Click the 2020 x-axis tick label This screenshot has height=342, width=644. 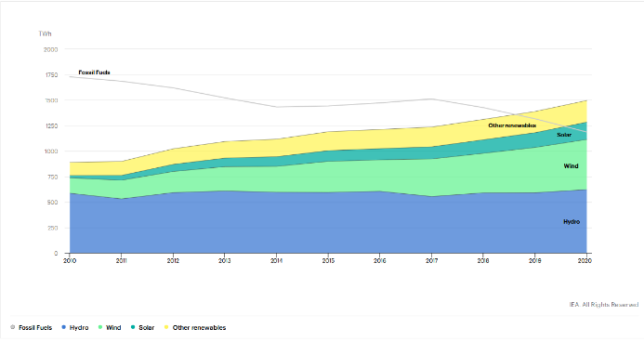[585, 260]
